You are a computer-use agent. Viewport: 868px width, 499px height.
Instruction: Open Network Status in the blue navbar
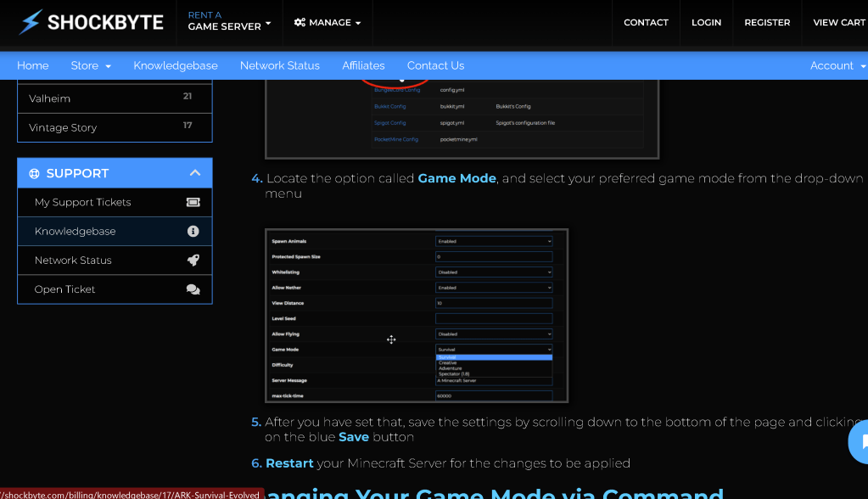pos(279,65)
